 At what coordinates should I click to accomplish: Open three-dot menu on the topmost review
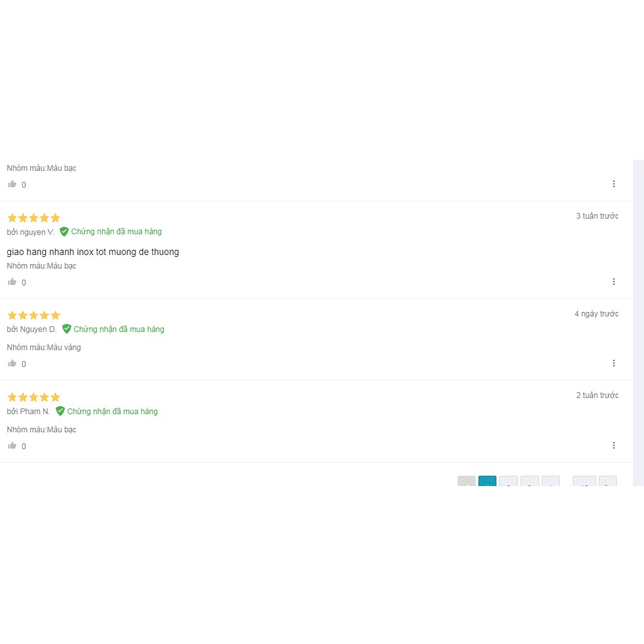[614, 184]
